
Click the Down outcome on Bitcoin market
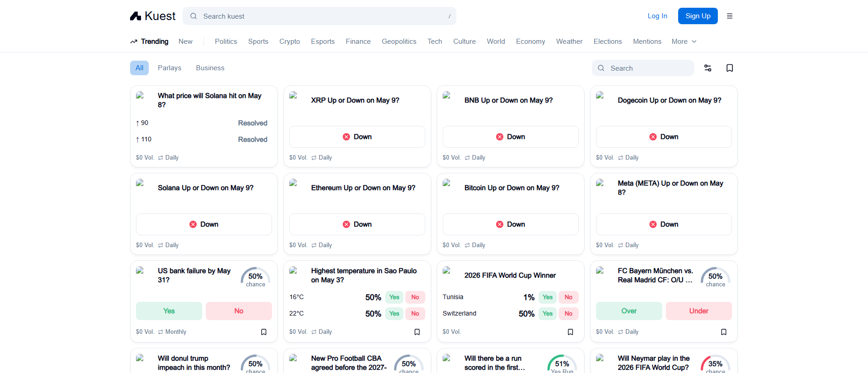pyautogui.click(x=511, y=224)
